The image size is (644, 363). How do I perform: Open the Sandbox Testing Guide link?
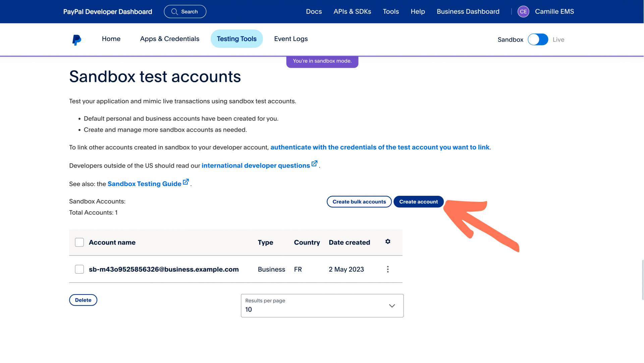144,184
